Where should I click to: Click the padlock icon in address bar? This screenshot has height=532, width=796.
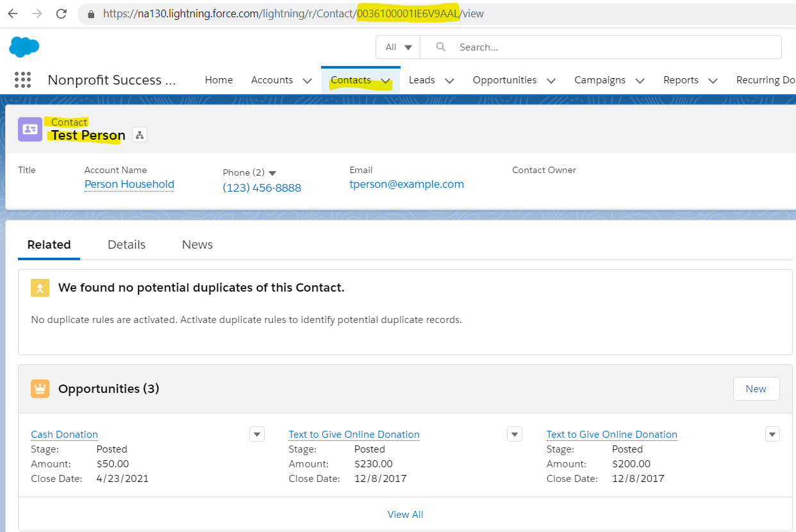tap(92, 13)
